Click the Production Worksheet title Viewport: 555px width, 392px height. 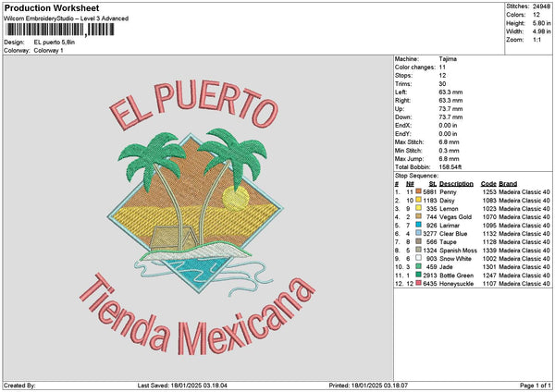(x=52, y=8)
